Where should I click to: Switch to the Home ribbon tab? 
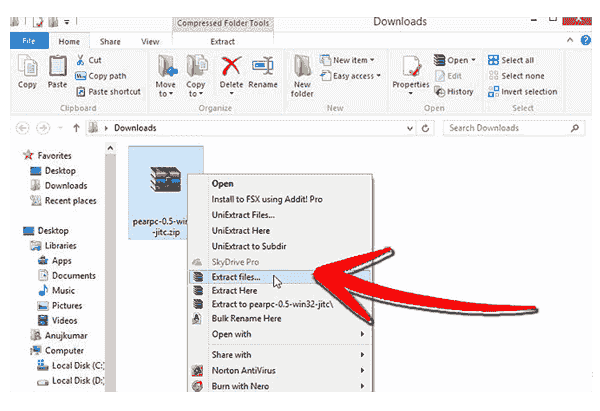(69, 41)
